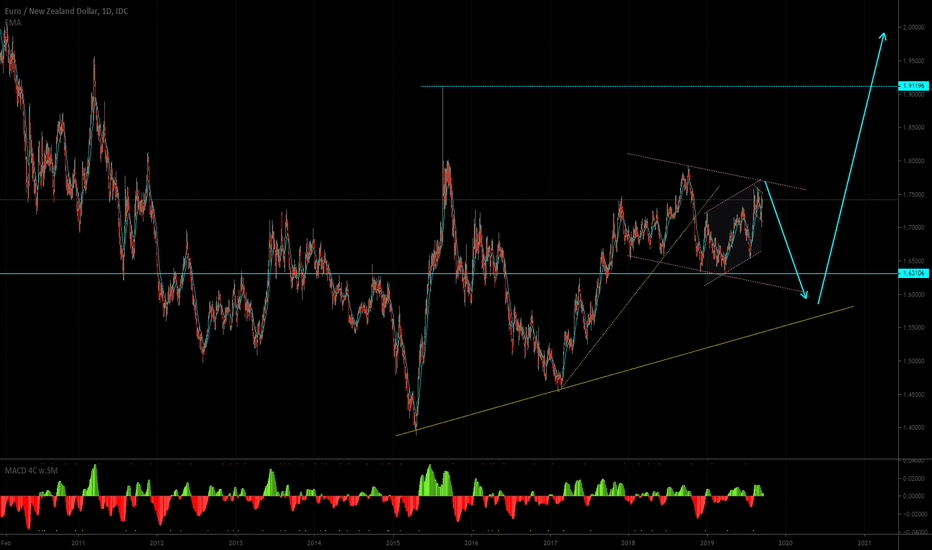Click the 1.40000 price axis value

(914, 428)
